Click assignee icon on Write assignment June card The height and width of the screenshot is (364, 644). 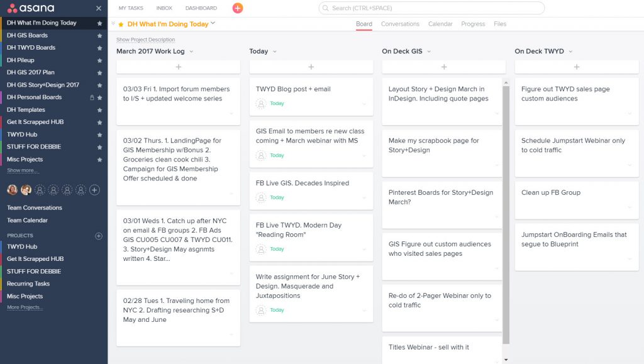click(261, 310)
